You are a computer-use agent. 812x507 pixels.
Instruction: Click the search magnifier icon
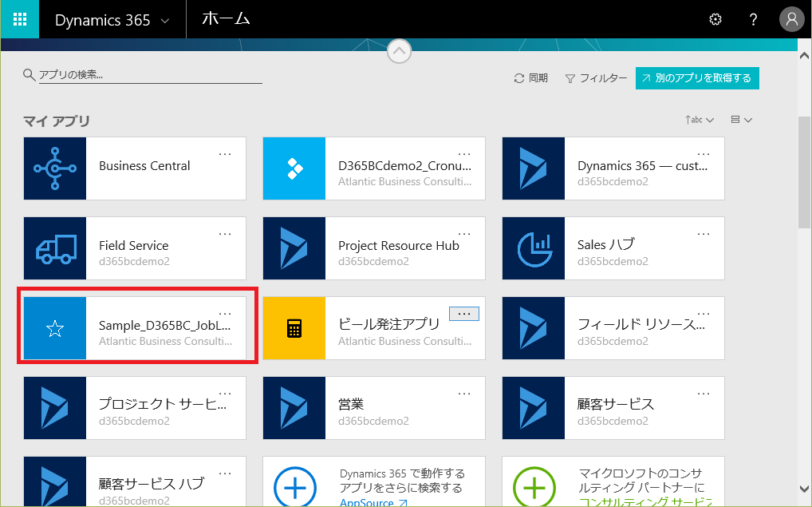pyautogui.click(x=29, y=74)
